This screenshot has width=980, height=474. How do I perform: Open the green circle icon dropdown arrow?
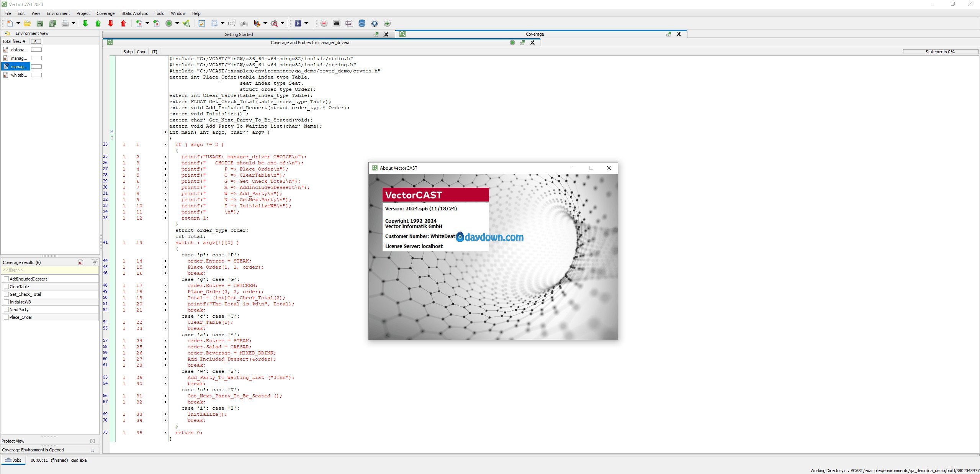pos(177,23)
